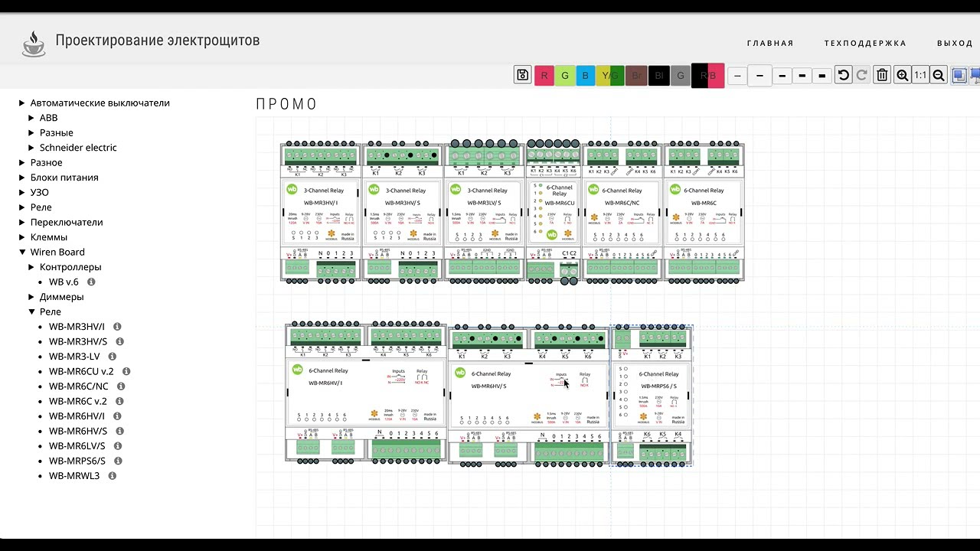Select WB-MR6CU v.2 in the tree
This screenshot has width=980, height=551.
[81, 371]
